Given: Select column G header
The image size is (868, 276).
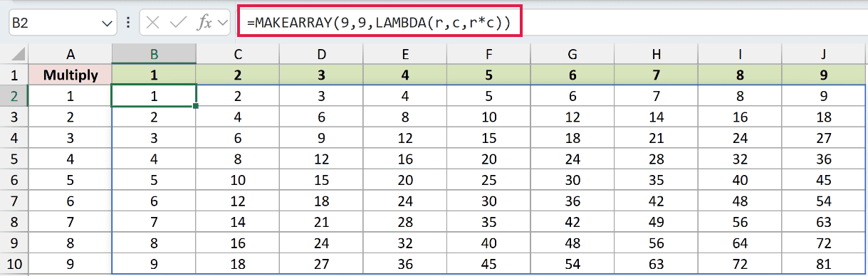Looking at the screenshot, I should [x=572, y=54].
